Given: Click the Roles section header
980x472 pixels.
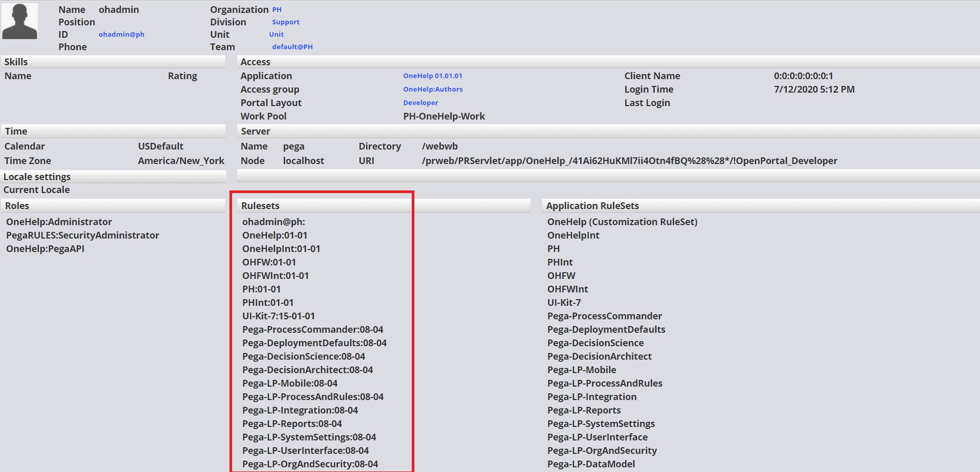Looking at the screenshot, I should pyautogui.click(x=17, y=205).
